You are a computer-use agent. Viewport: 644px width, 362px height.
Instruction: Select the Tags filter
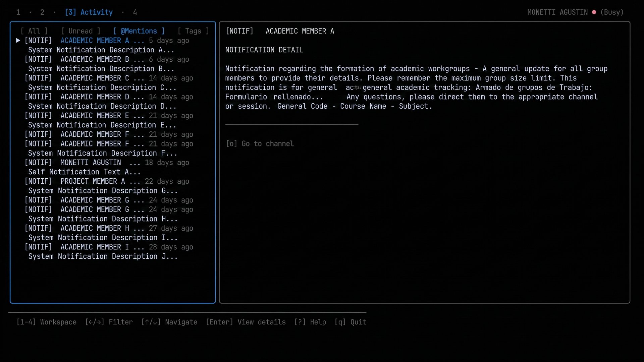tap(193, 31)
